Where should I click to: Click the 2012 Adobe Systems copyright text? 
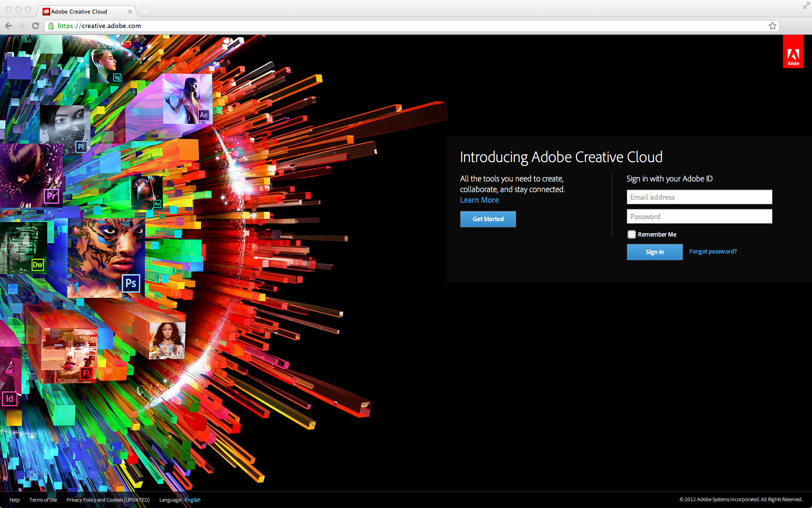pyautogui.click(x=740, y=499)
